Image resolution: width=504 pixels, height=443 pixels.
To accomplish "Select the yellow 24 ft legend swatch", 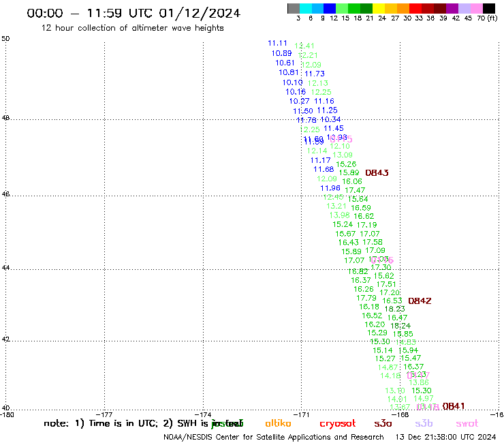I will tap(378, 8).
